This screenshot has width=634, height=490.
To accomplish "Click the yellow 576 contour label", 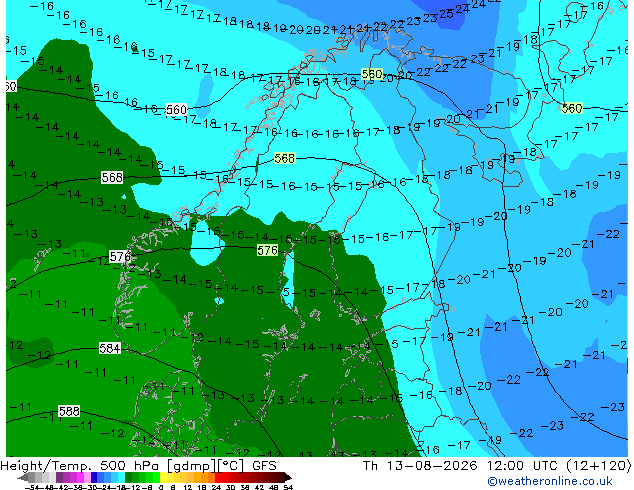I will 267,250.
